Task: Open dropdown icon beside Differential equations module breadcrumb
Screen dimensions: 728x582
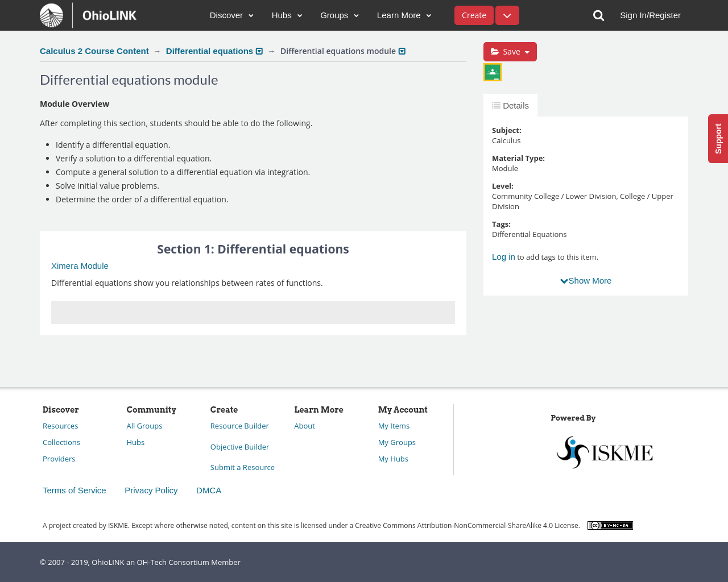Action: pos(402,51)
